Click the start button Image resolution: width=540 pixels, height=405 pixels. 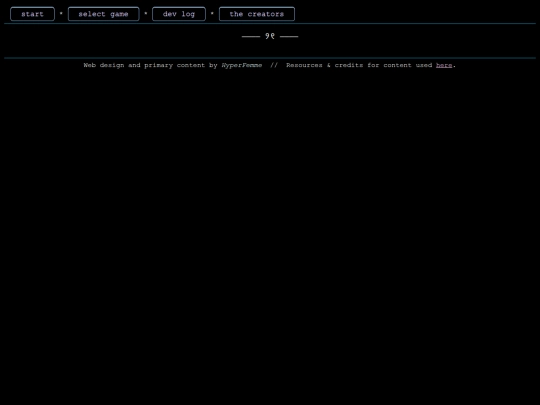(x=32, y=14)
